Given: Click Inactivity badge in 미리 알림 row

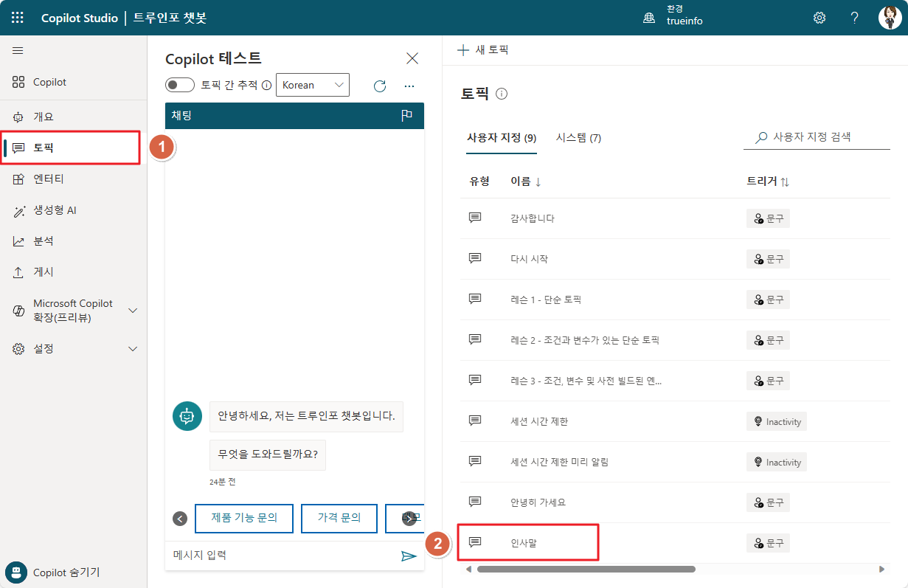Looking at the screenshot, I should click(777, 462).
